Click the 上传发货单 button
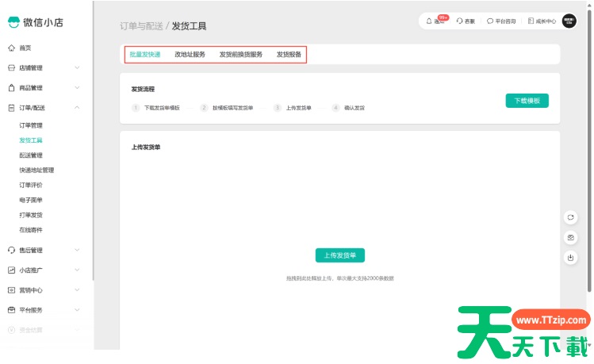The width and height of the screenshot is (594, 364). (340, 255)
